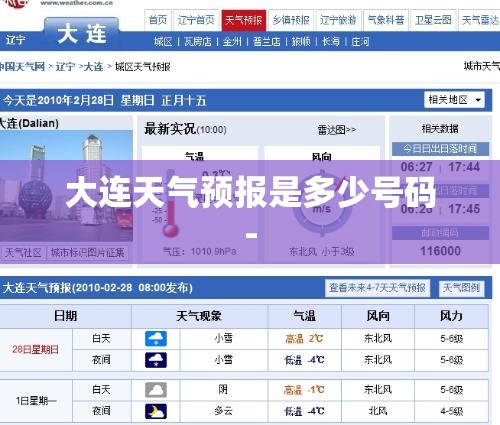Click the 城市天气 text at top right

[482, 66]
